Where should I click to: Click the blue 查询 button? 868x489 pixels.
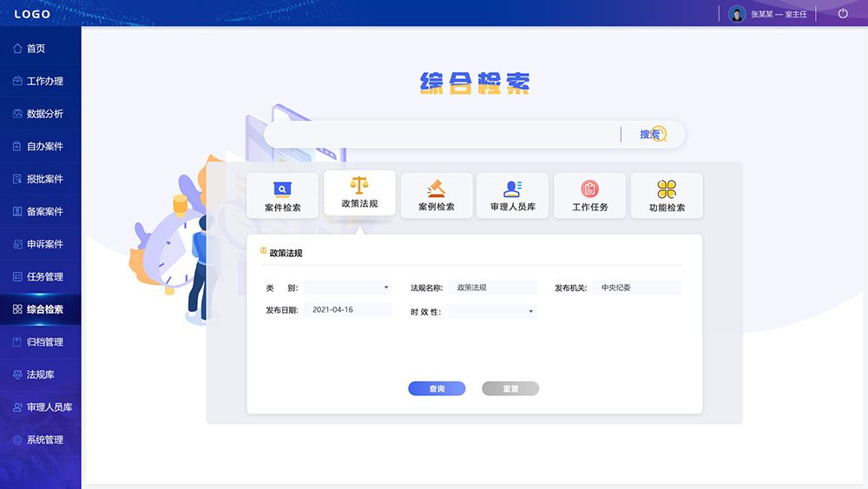(437, 388)
